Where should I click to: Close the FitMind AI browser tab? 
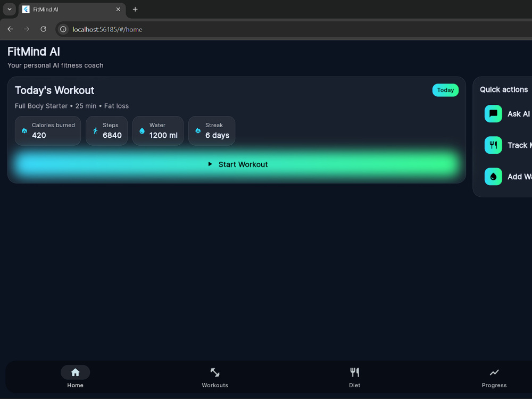118,9
